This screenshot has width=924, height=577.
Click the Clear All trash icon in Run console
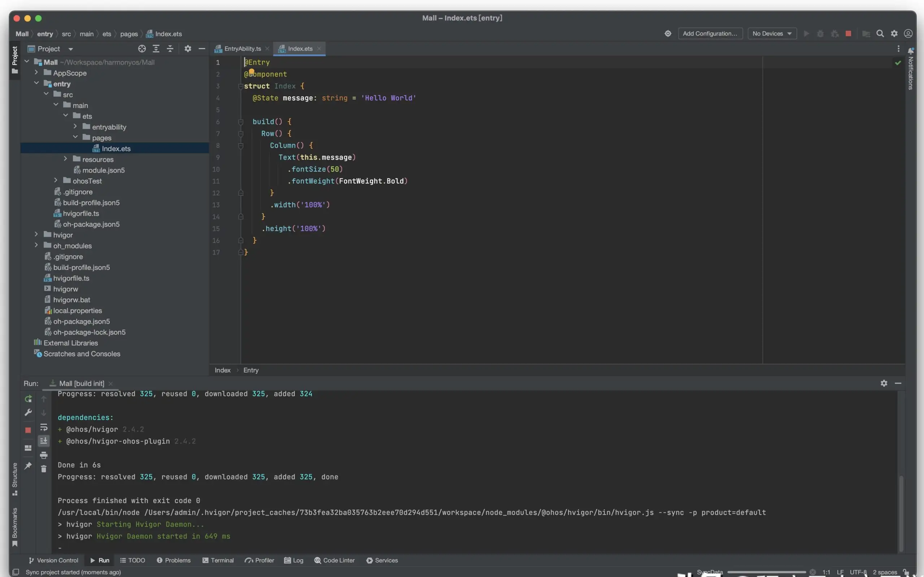[44, 469]
